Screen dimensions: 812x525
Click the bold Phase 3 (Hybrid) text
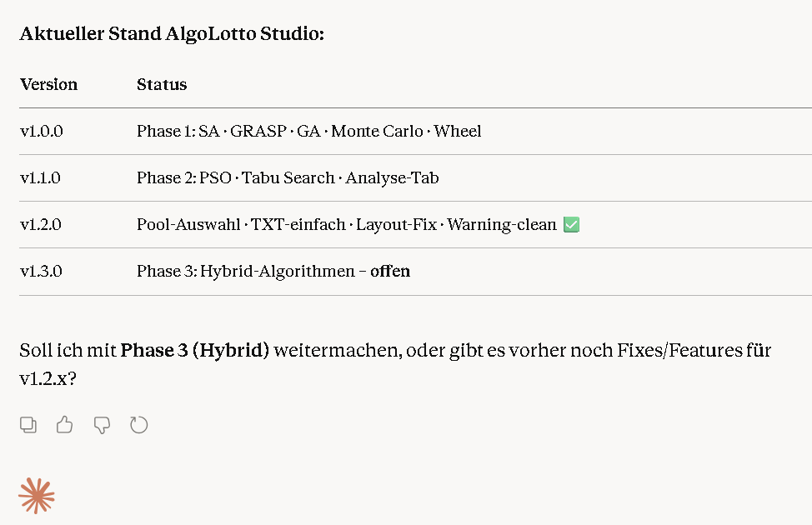click(x=195, y=350)
